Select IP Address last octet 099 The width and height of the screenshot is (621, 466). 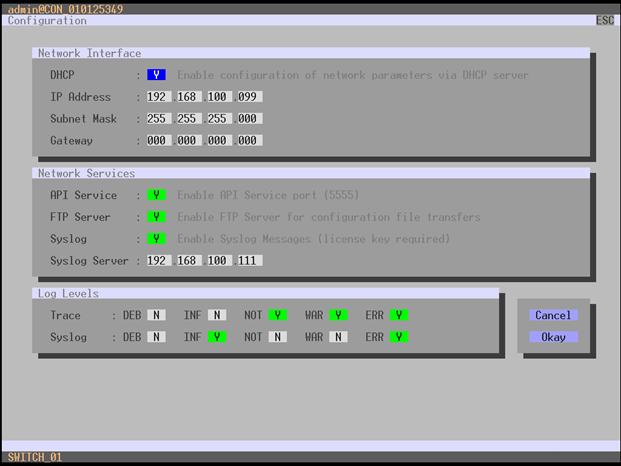coord(250,97)
